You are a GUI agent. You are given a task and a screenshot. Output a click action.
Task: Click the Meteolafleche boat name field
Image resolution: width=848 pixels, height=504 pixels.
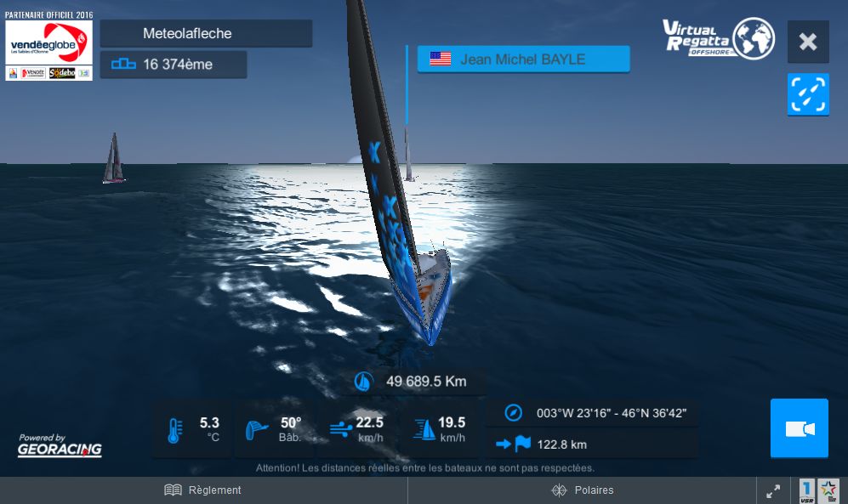pyautogui.click(x=206, y=33)
